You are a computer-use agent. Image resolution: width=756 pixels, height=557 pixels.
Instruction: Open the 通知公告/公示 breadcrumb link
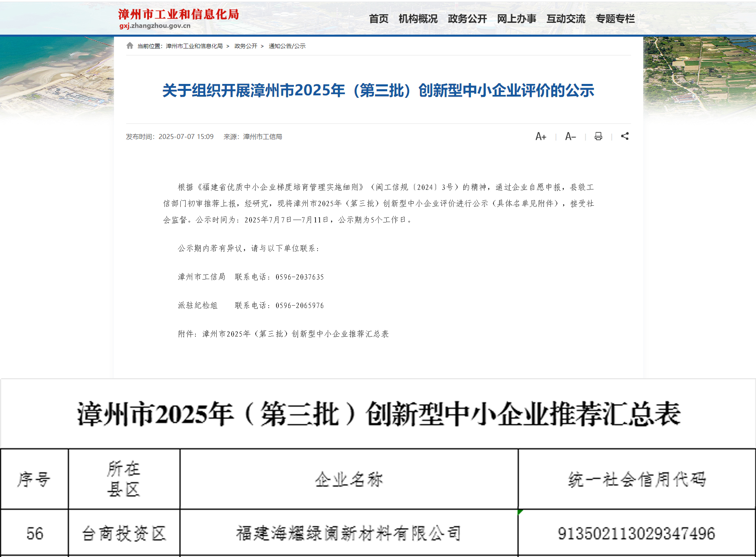pos(287,46)
